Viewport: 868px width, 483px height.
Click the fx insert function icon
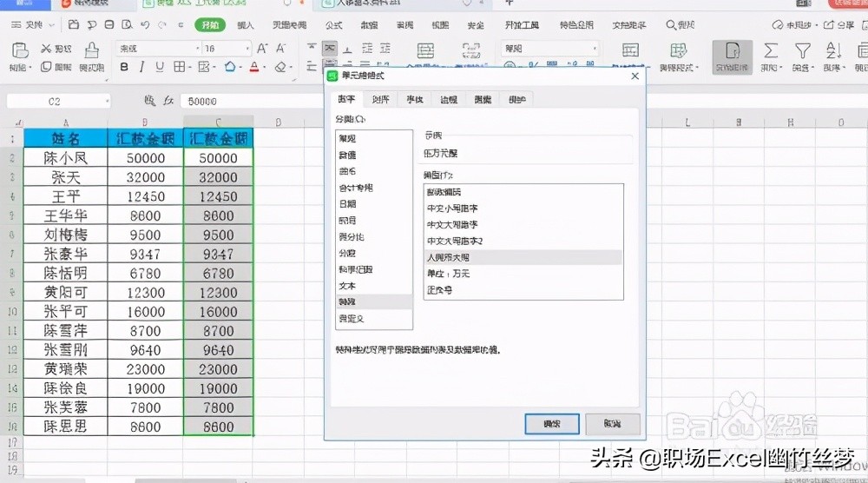click(168, 101)
